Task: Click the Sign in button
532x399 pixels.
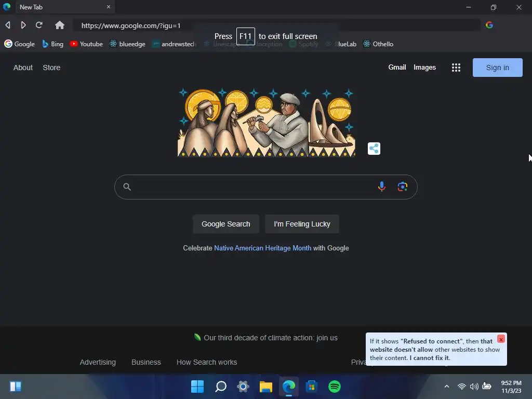Action: tap(497, 68)
